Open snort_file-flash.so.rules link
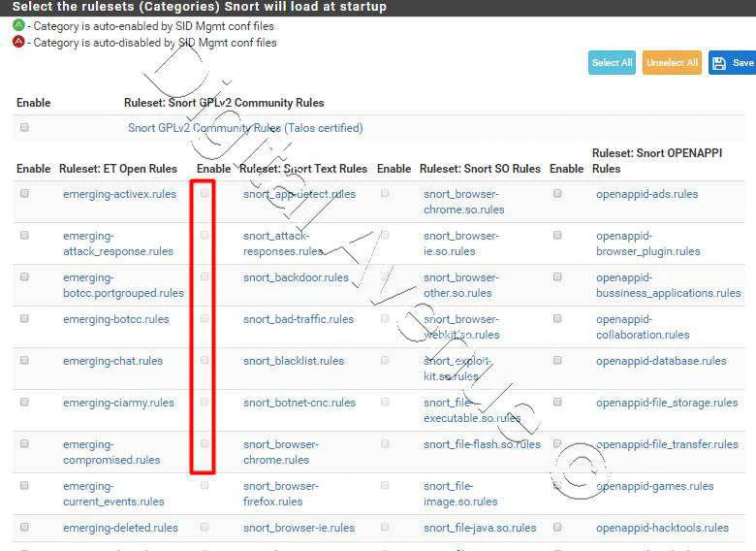Viewport: 756px width, 551px height. pyautogui.click(x=482, y=444)
